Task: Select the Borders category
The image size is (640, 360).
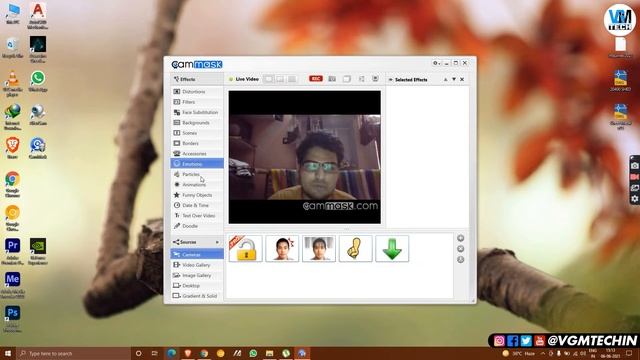Action: tap(197, 143)
